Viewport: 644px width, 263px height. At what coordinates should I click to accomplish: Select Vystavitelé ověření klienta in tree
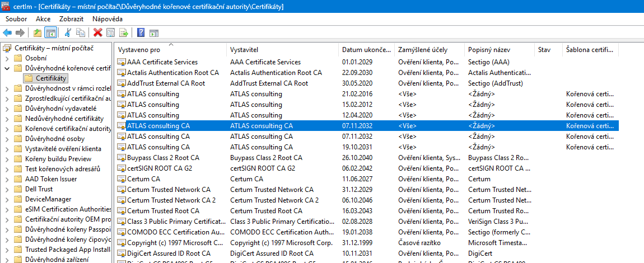coord(63,148)
